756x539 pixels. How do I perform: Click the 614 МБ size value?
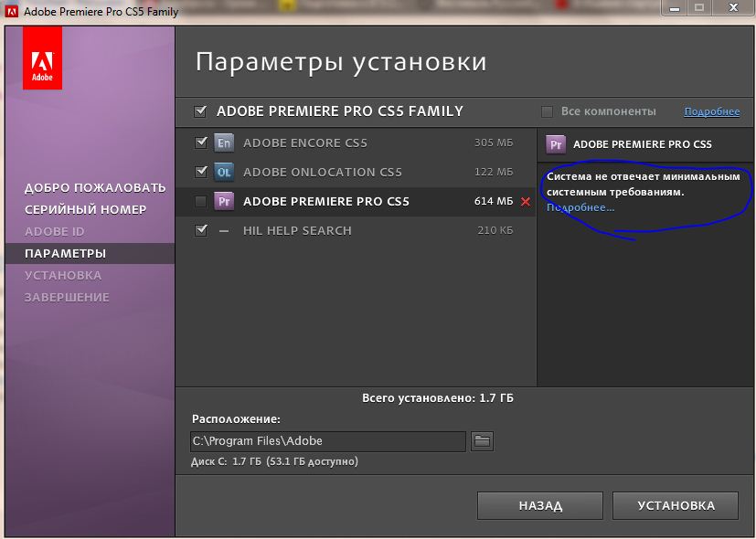494,201
